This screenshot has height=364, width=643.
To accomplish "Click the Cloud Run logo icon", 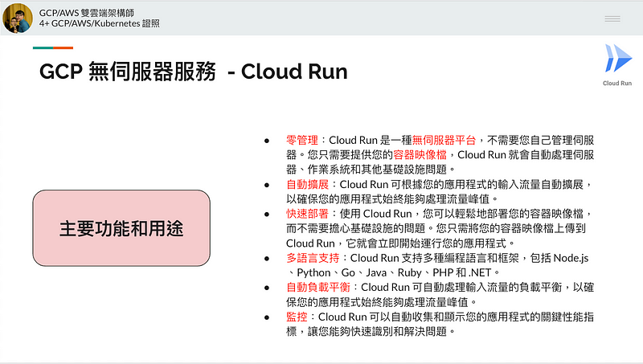I will click(x=618, y=58).
